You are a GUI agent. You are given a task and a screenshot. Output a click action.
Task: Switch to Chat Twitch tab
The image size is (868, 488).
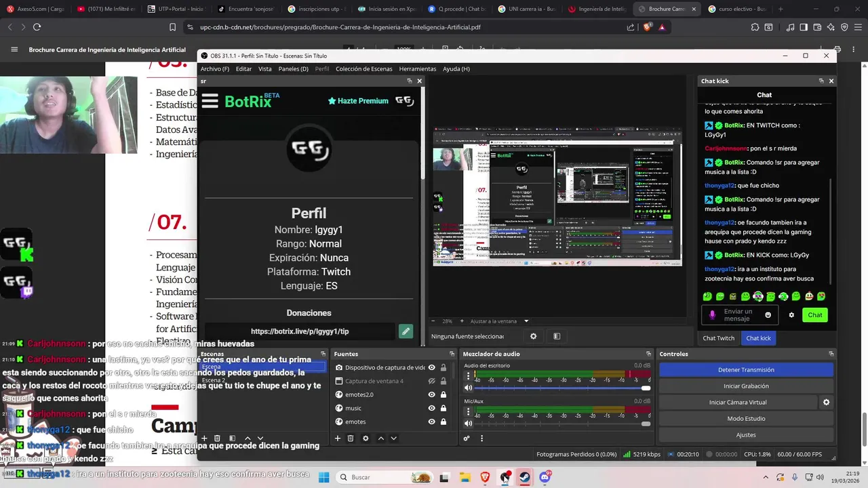718,338
